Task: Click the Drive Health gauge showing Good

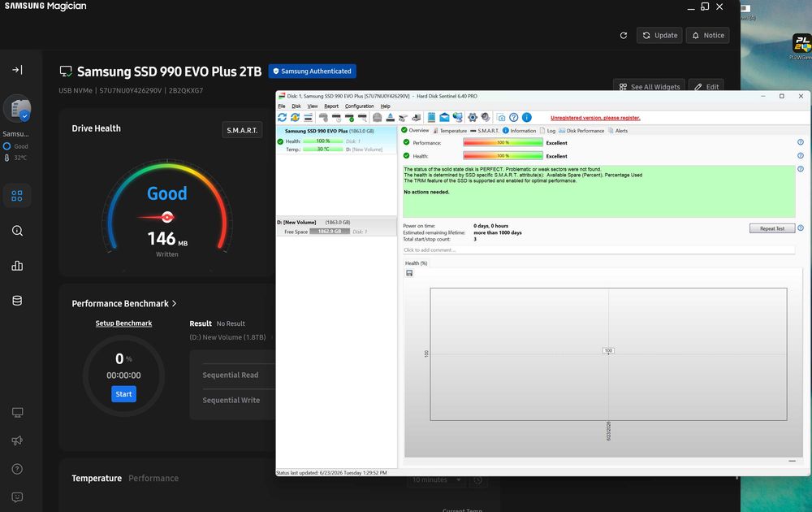Action: tap(166, 207)
